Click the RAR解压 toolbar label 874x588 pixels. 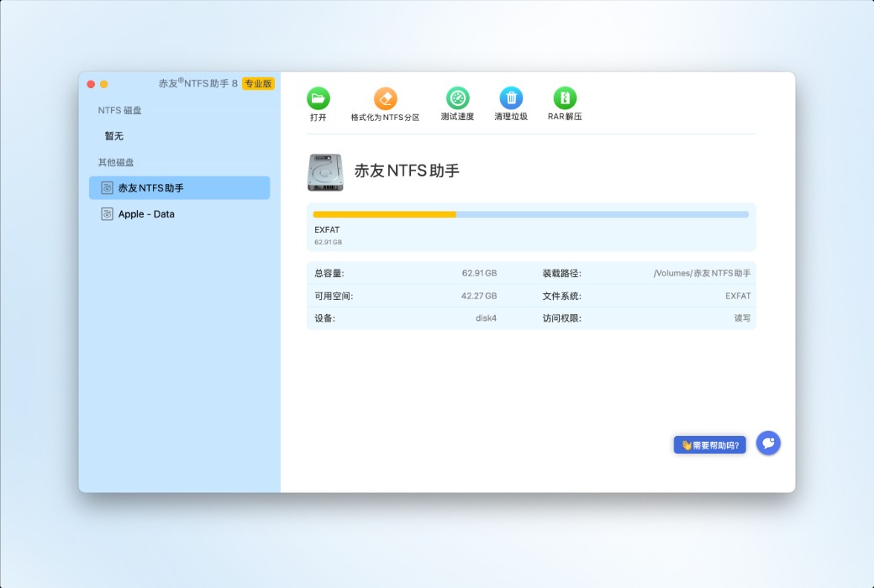[x=565, y=117]
